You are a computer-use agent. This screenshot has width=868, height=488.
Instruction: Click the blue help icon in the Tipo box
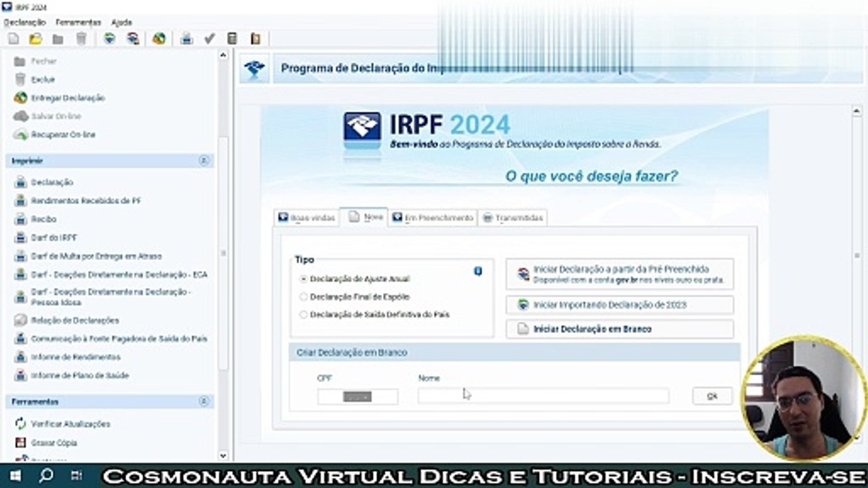(478, 271)
